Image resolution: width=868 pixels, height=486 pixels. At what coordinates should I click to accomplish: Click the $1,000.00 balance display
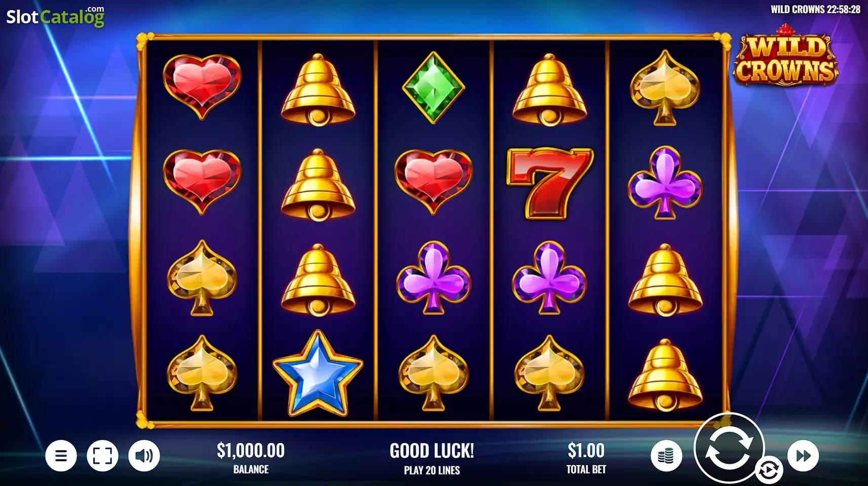click(251, 450)
